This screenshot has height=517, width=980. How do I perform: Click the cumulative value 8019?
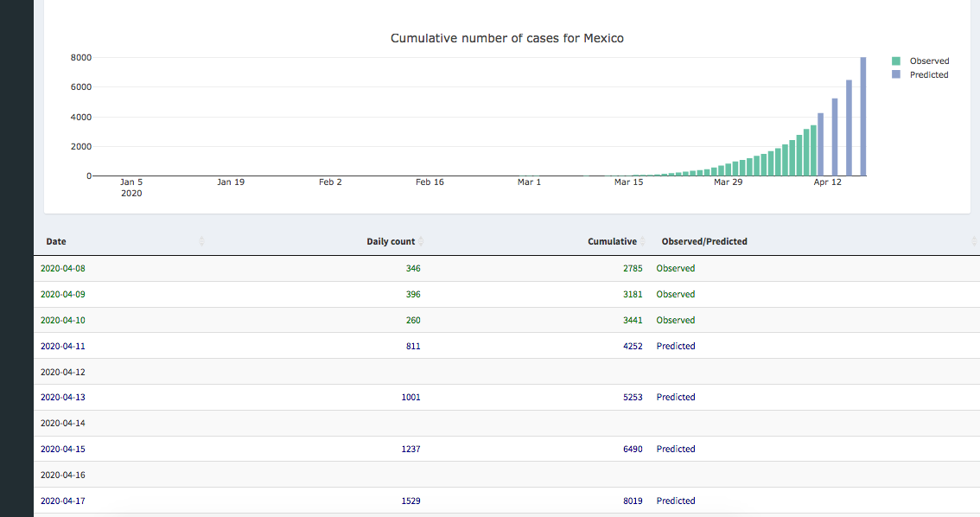633,501
